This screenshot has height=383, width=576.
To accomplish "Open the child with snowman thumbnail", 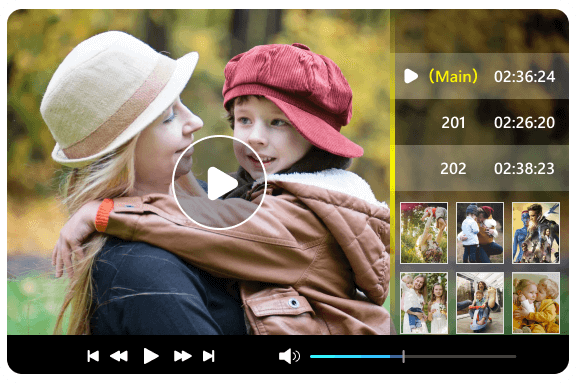I will (480, 233).
